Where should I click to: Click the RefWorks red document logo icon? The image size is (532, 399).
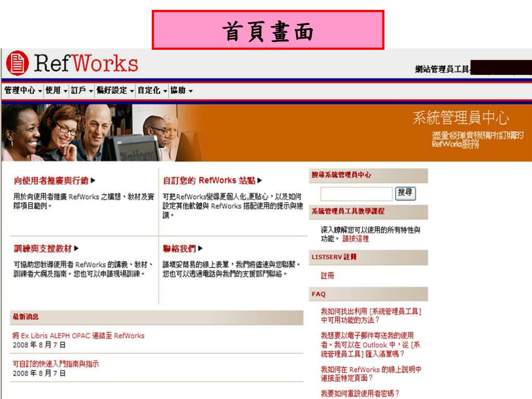click(17, 63)
